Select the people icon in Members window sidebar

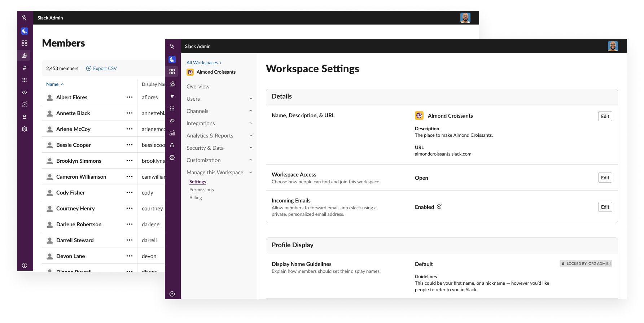click(x=25, y=55)
